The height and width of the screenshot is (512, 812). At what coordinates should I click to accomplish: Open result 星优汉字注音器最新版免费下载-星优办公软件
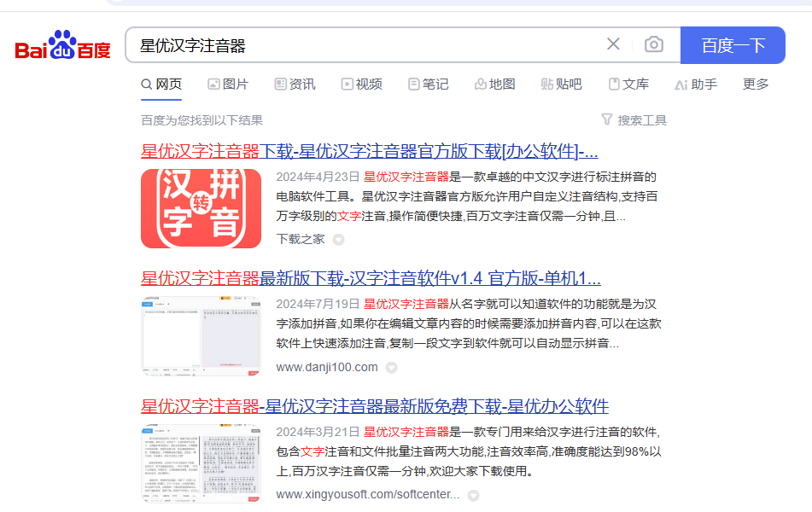(375, 406)
